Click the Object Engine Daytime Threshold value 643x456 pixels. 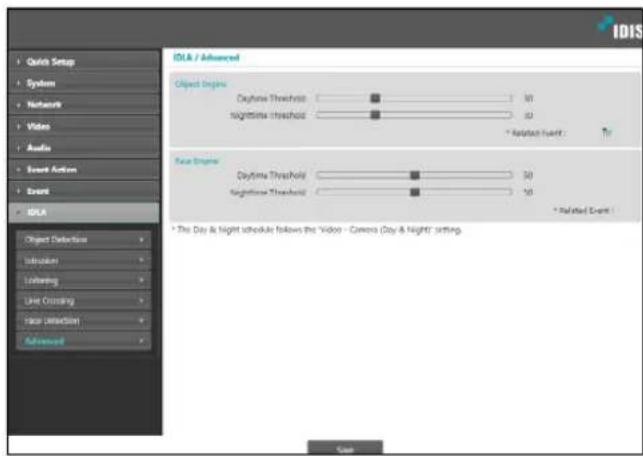[x=529, y=98]
